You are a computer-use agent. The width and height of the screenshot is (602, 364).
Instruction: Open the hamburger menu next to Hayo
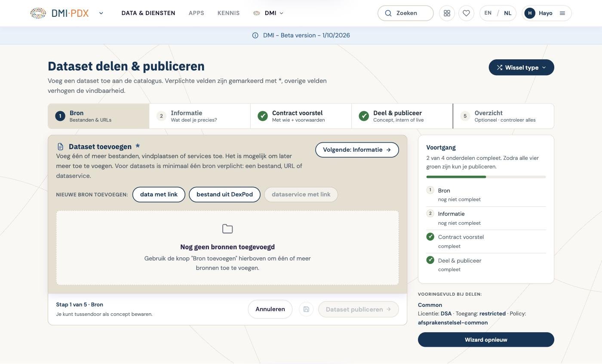tap(562, 13)
